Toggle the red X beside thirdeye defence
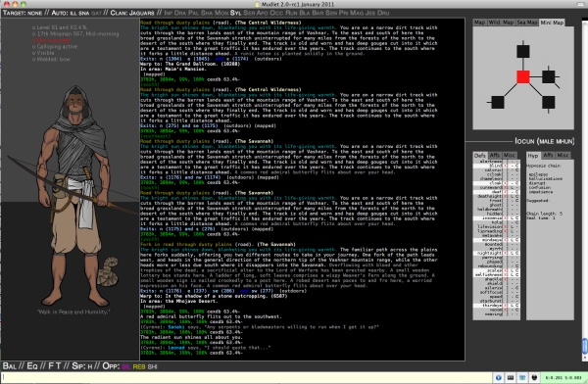This screenshot has width=588, height=384. 505,306
